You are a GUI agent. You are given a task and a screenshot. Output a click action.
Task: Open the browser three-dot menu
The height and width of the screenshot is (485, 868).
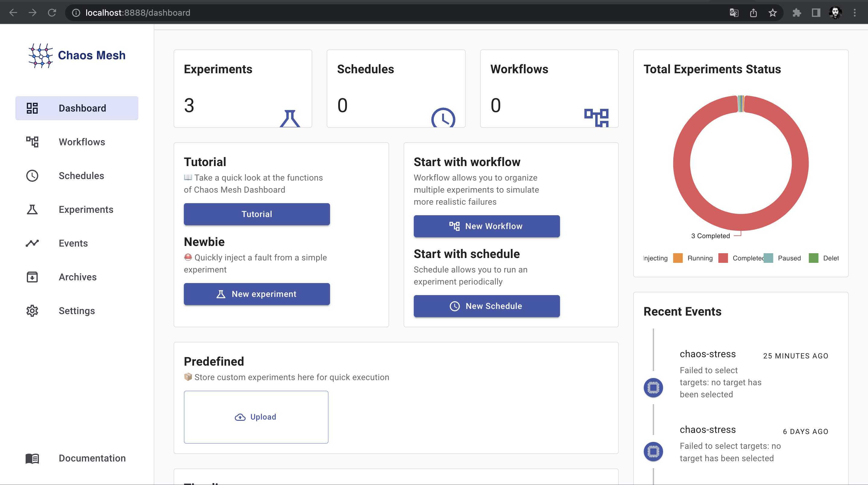tap(854, 13)
